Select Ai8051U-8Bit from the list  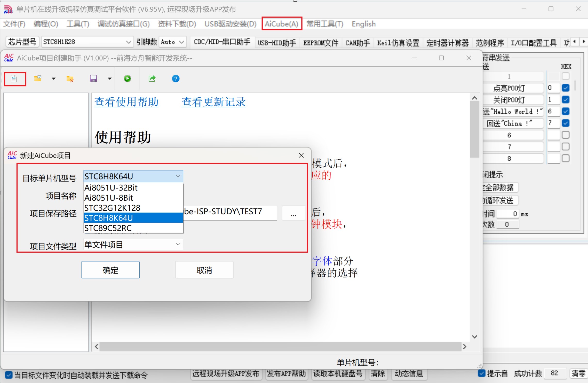pos(133,198)
